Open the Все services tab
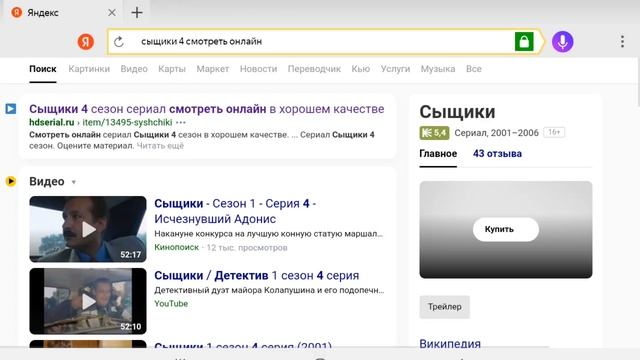This screenshot has width=640, height=360. [x=473, y=69]
